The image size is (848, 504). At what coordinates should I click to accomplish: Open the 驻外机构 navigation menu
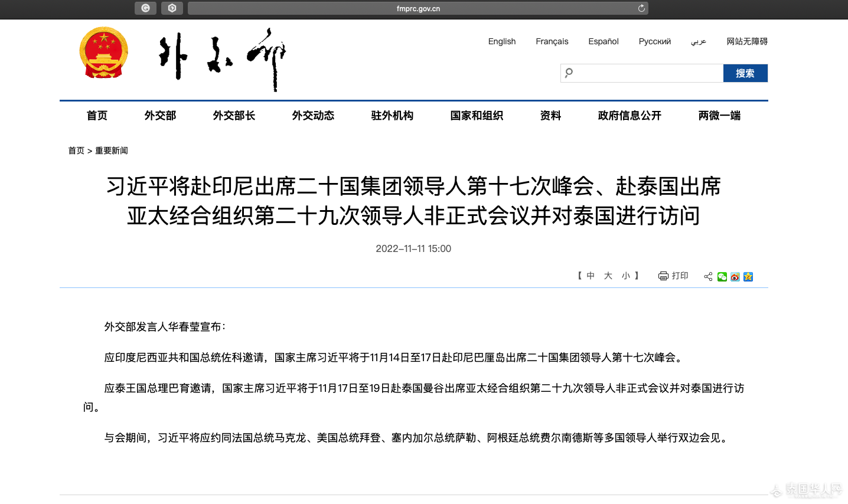pyautogui.click(x=392, y=116)
